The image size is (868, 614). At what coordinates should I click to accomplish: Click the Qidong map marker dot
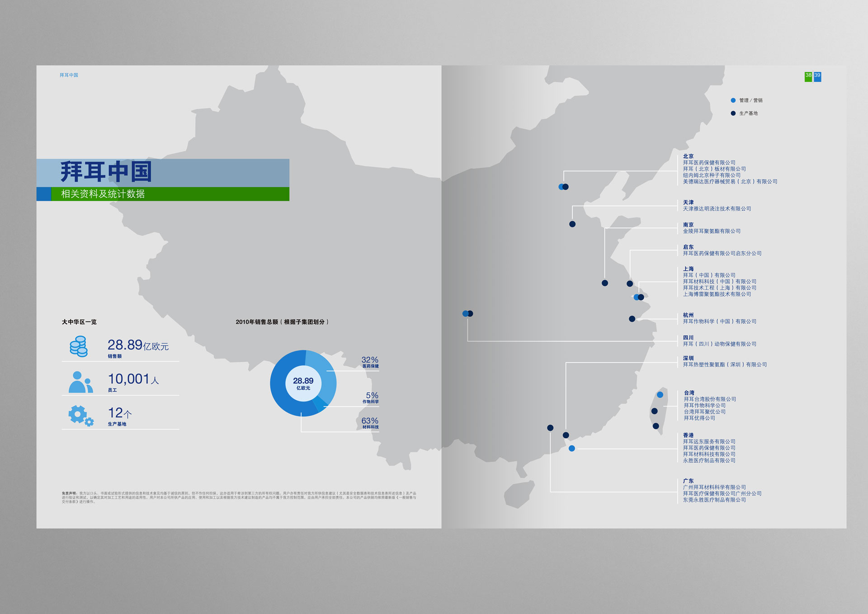tap(630, 284)
